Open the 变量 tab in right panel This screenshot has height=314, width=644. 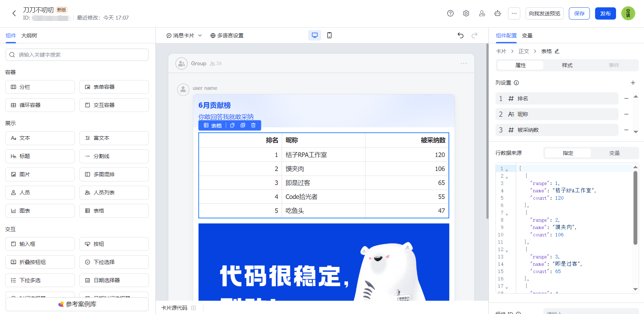(x=527, y=36)
